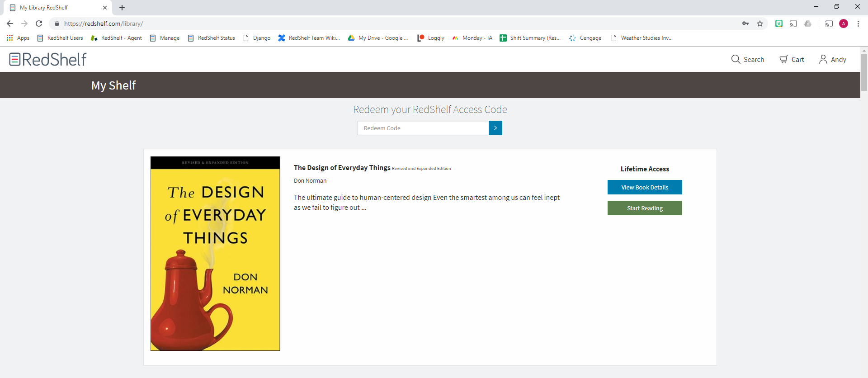Restore down the Chrome window
The image size is (868, 378).
837,6
